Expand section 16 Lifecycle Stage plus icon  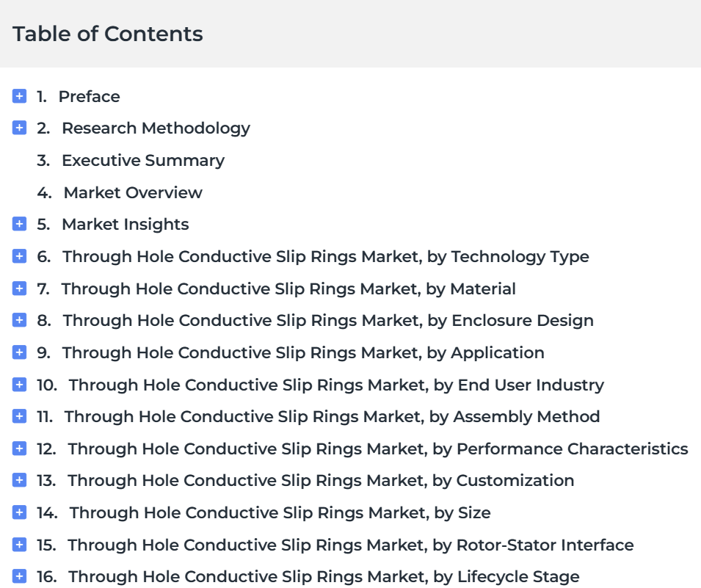(19, 576)
